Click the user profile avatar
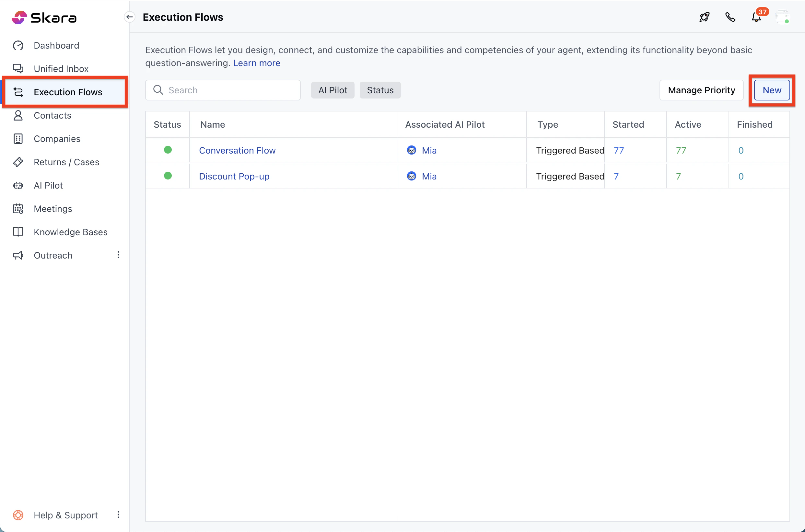The width and height of the screenshot is (805, 532). (782, 17)
